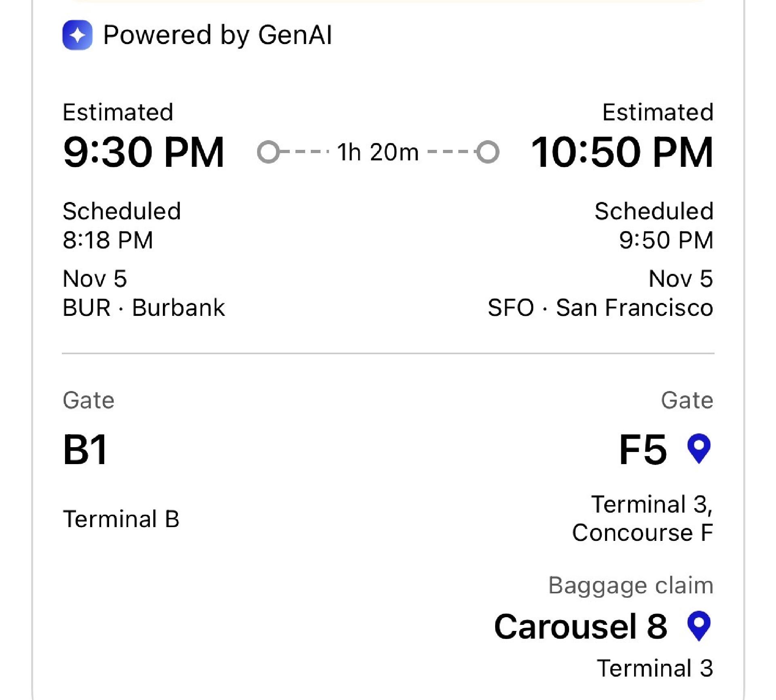Select departure gate B1
Screen dimensions: 776x700
(x=85, y=449)
